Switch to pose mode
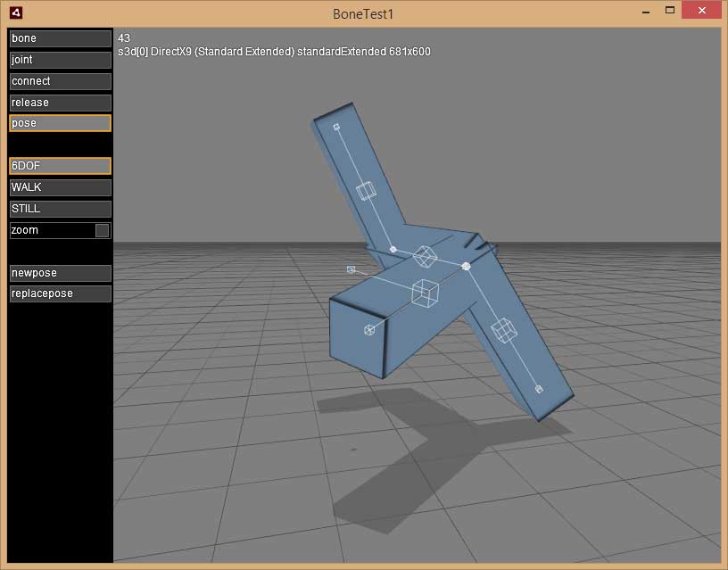 pyautogui.click(x=60, y=123)
